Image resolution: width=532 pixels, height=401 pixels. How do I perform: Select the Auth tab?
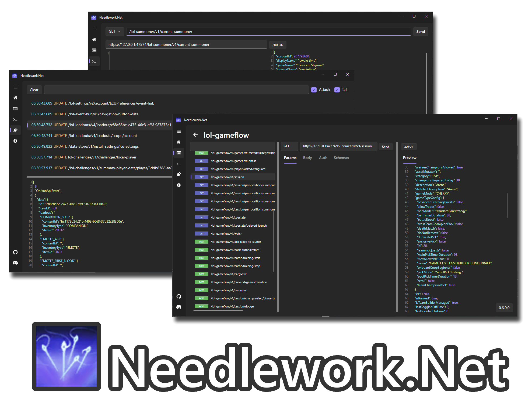(323, 158)
